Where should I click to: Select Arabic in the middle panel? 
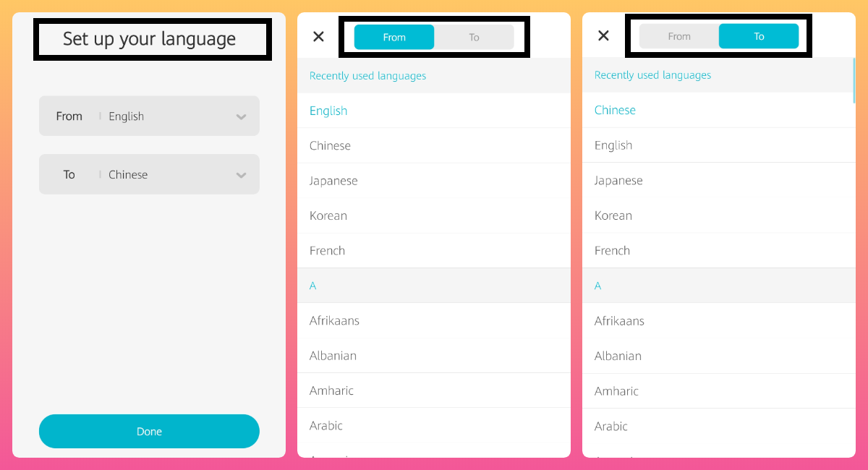pyautogui.click(x=325, y=425)
